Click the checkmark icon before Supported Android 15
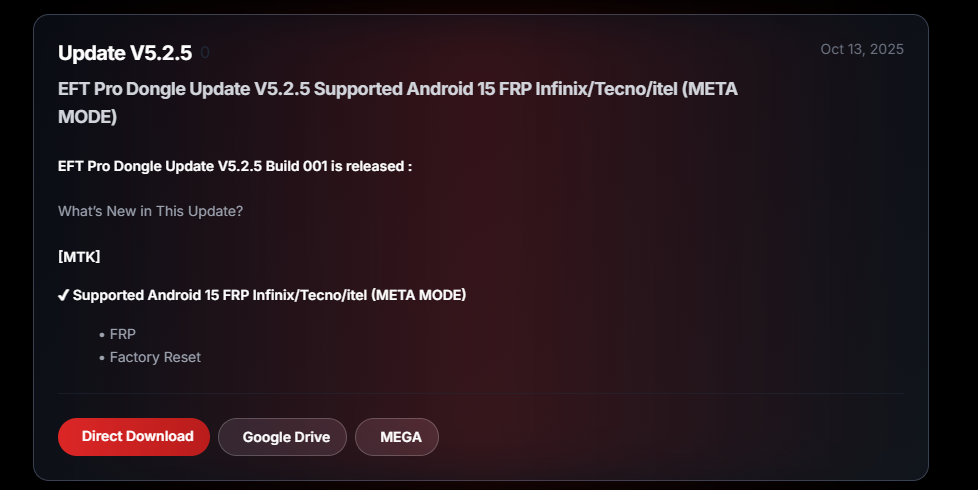 pyautogui.click(x=63, y=295)
